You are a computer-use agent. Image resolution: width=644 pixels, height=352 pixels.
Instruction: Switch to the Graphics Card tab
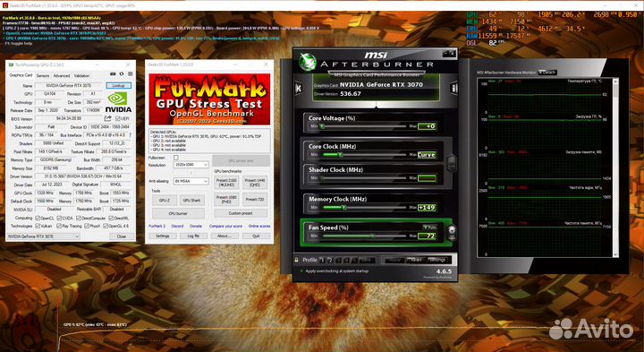coord(21,75)
